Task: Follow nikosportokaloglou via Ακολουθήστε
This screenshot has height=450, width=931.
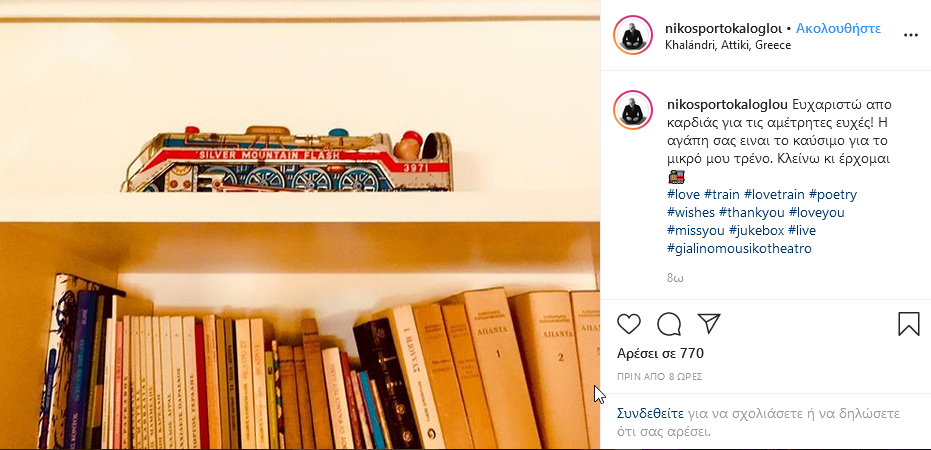Action: point(838,28)
